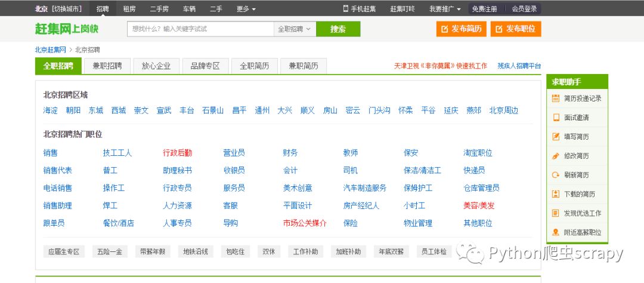This screenshot has width=644, height=283.
Task: Filter by the 应届生专区 tag
Action: pyautogui.click(x=64, y=251)
